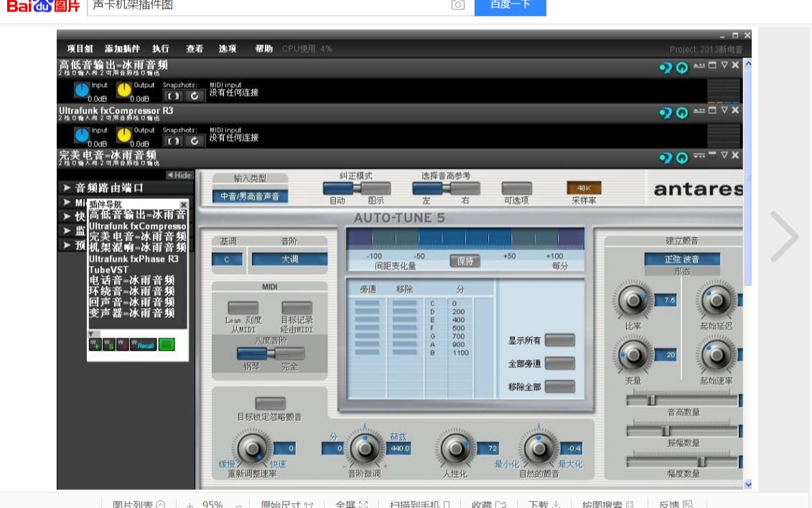The width and height of the screenshot is (812, 508).
Task: Open editor window icon on 高低音输出 row
Action: tap(712, 65)
